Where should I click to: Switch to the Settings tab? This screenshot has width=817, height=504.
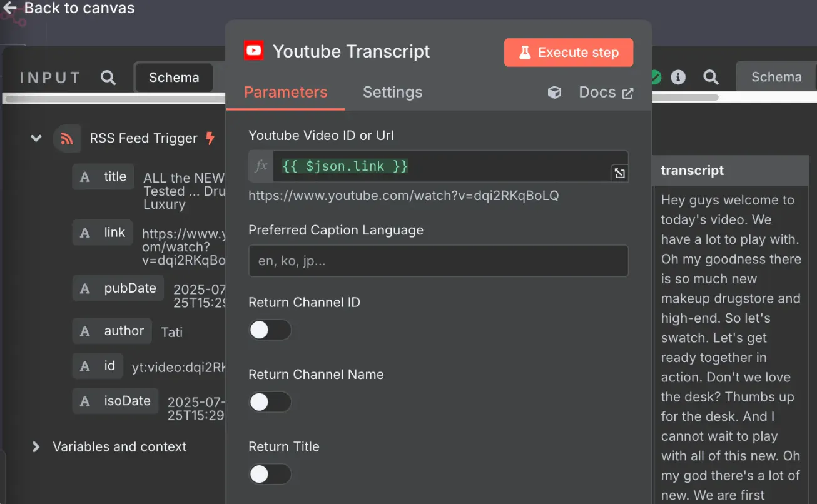coord(392,93)
